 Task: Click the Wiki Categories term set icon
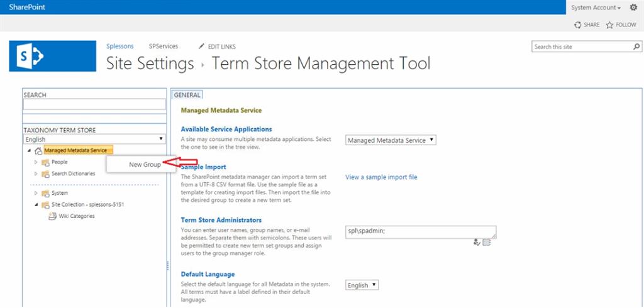point(53,216)
